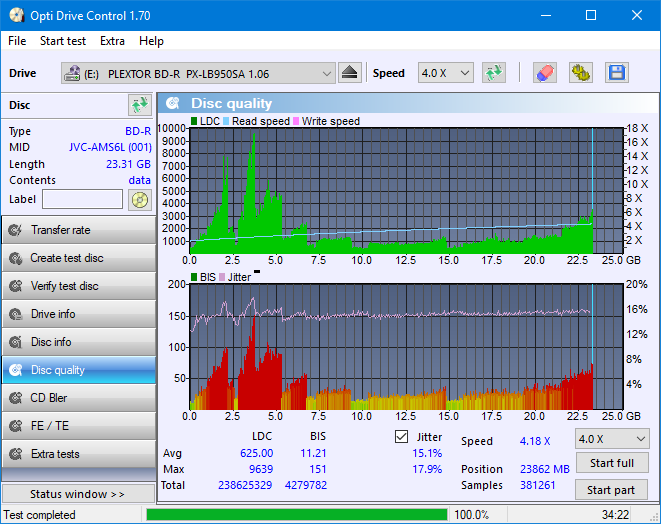Click the Jitter legend swatch in lower chart

222,277
